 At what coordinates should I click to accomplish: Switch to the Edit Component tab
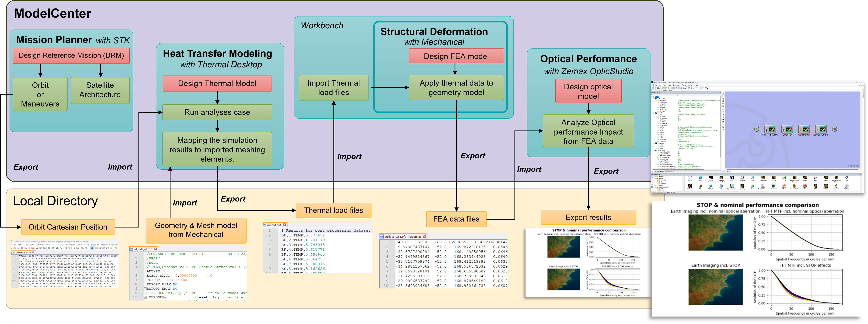670,172
